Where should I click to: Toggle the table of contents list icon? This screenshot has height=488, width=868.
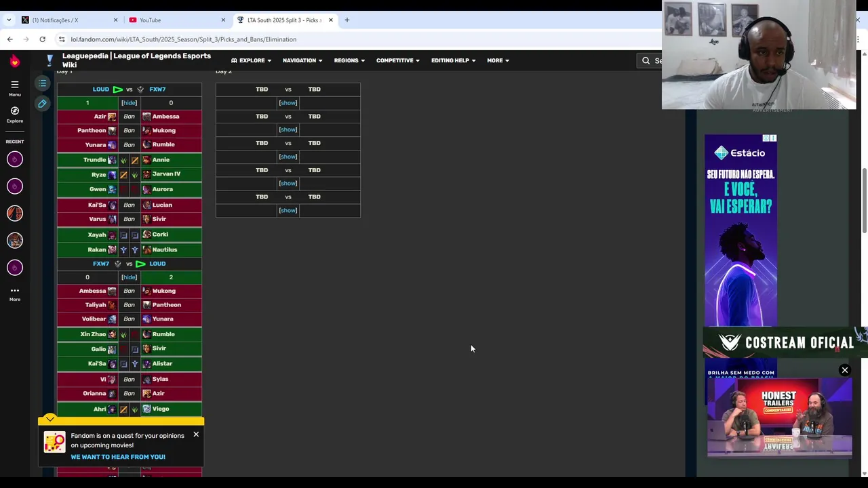(42, 83)
